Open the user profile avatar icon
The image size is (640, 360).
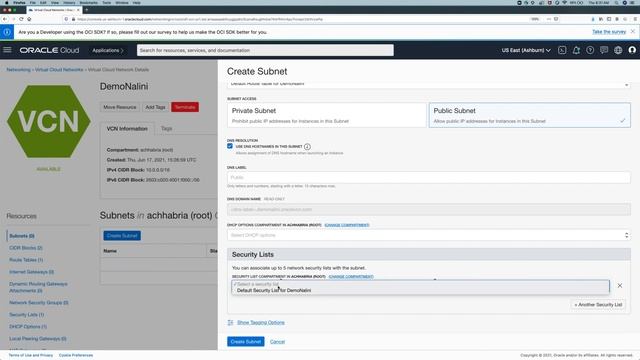(x=632, y=50)
